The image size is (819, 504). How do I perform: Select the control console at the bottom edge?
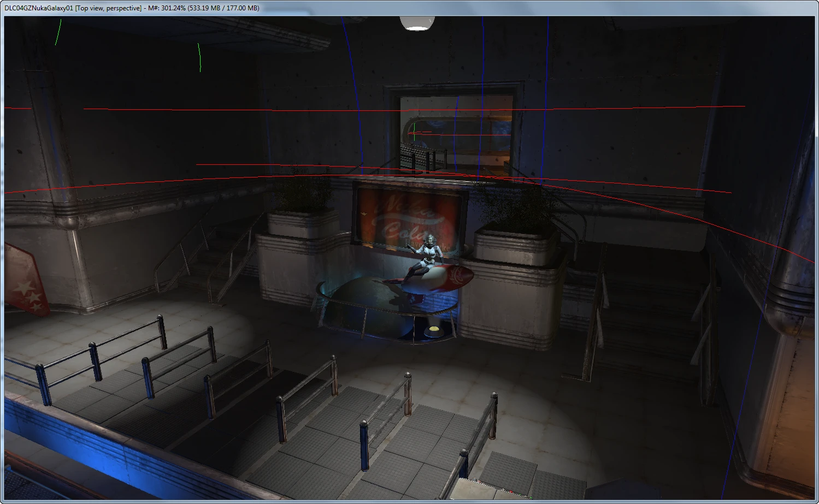tap(489, 489)
